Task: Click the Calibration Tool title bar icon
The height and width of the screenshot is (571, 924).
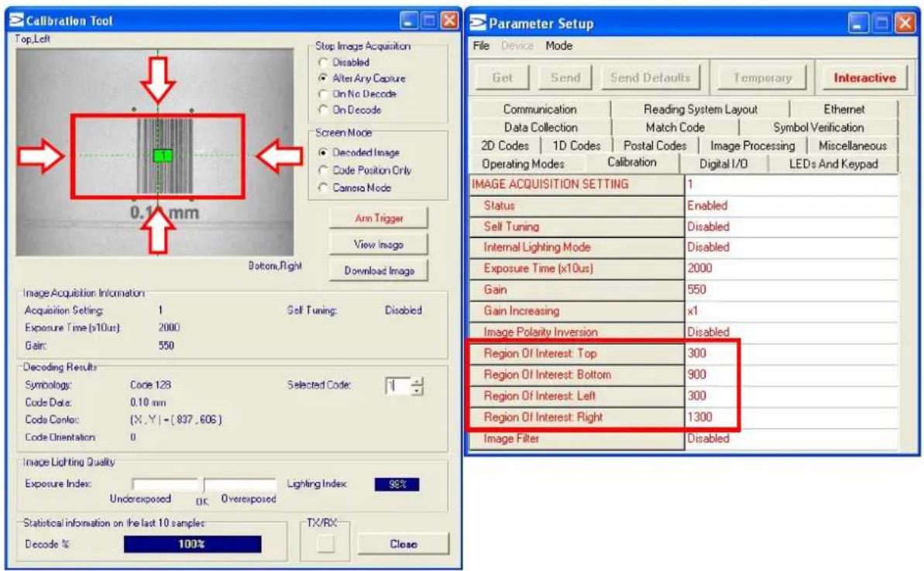Action: coord(16,20)
